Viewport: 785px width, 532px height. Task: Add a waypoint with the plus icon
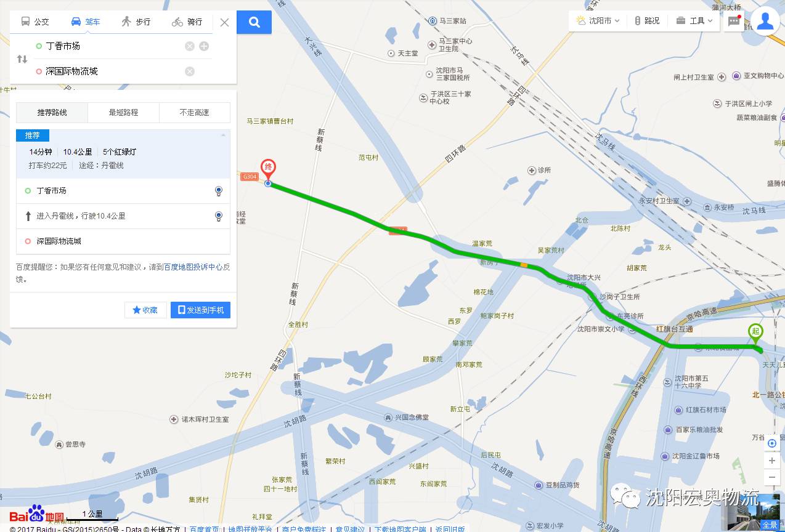click(204, 46)
